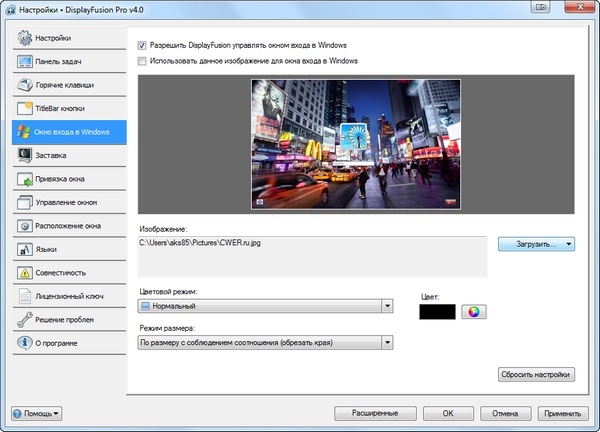This screenshot has width=600, height=432.
Task: Disable DisplayFusion managing the Windows logon screen
Action: point(142,45)
